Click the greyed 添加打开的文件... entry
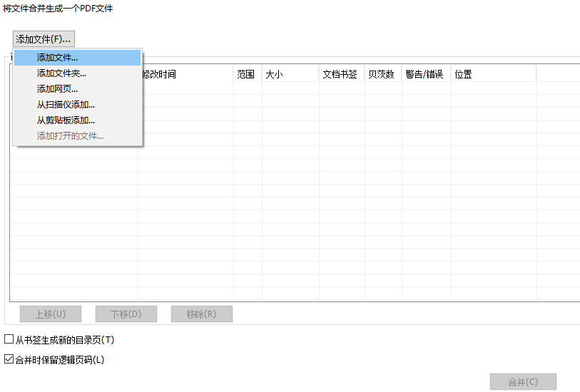 click(77, 136)
